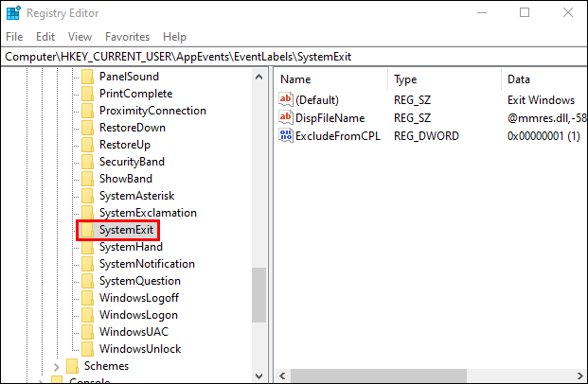Open the Edit menu
The height and width of the screenshot is (384, 588).
pyautogui.click(x=45, y=37)
